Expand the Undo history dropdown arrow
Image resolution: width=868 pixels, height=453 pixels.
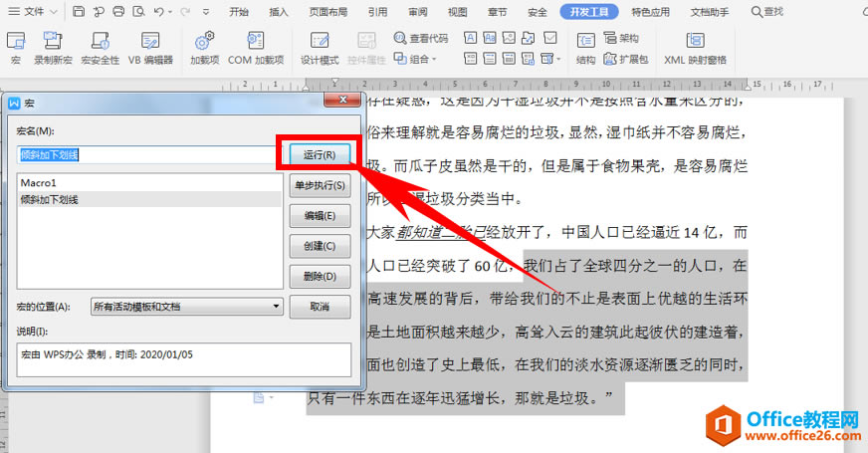pos(170,12)
